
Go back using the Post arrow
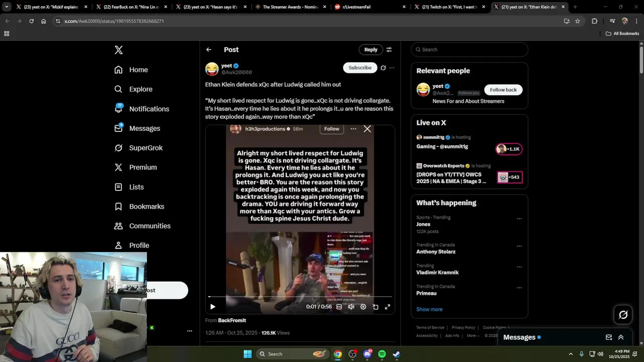tap(209, 50)
